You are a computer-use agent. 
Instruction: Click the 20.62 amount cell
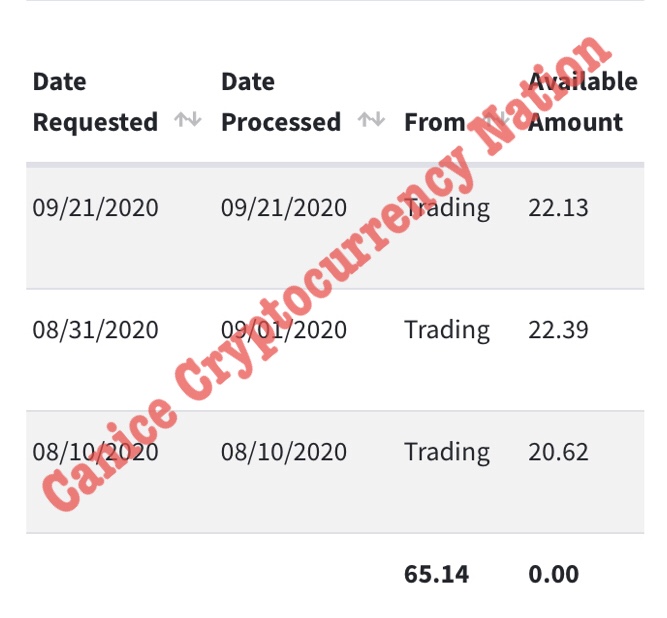click(x=558, y=452)
